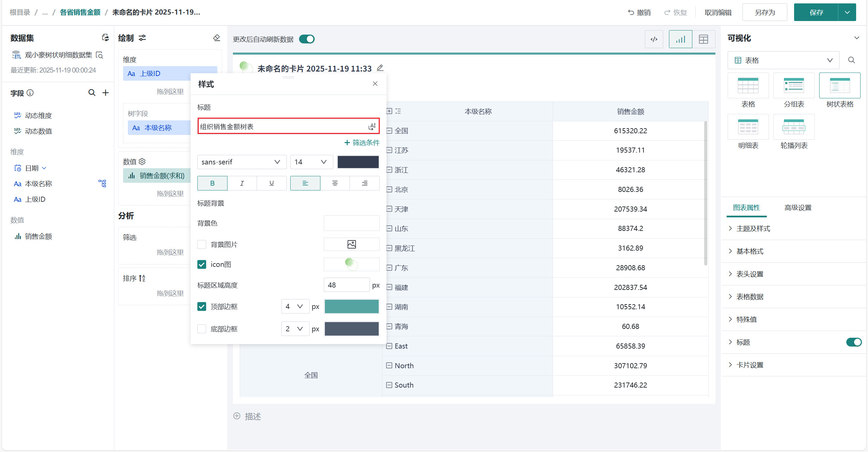Click the 另存为 button
Image resolution: width=868 pixels, height=452 pixels.
click(x=764, y=13)
